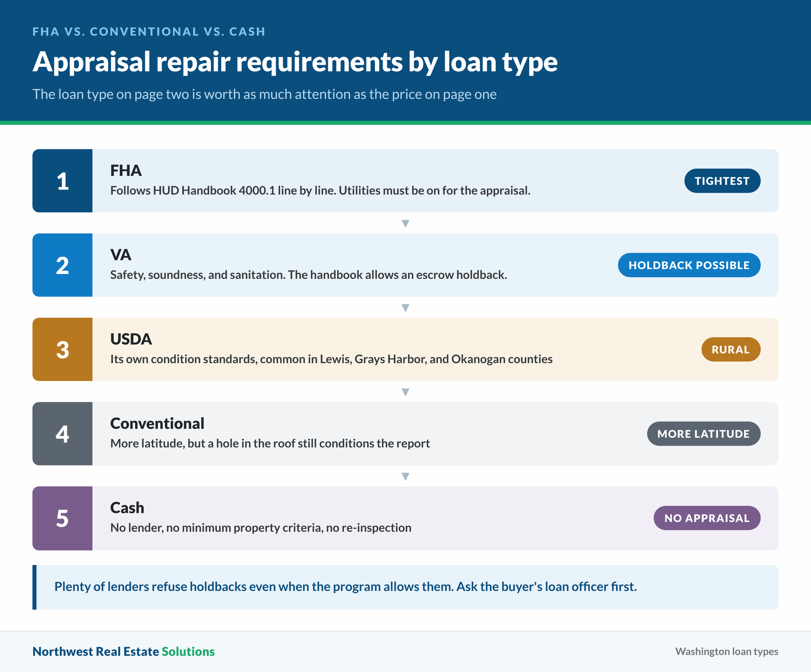The image size is (811, 672).
Task: Click the HOLDBACK POSSIBLE badge
Action: [x=689, y=265]
